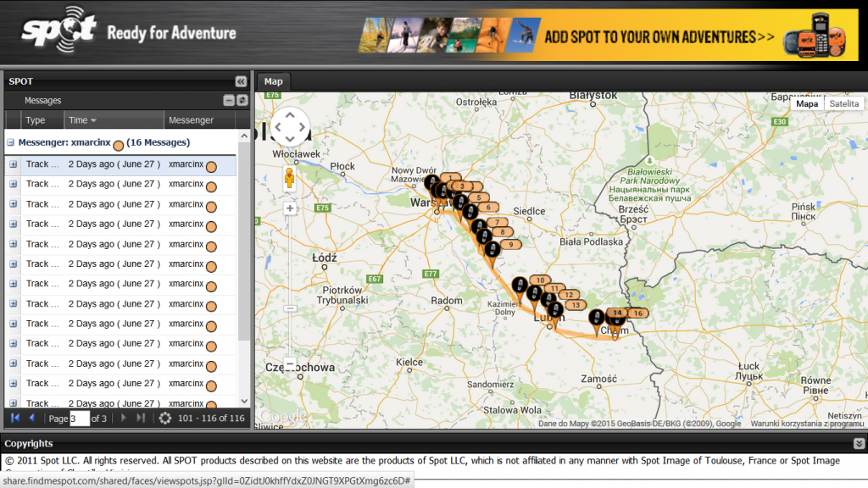The width and height of the screenshot is (868, 488).
Task: Minimize the Messages section
Action: point(229,100)
